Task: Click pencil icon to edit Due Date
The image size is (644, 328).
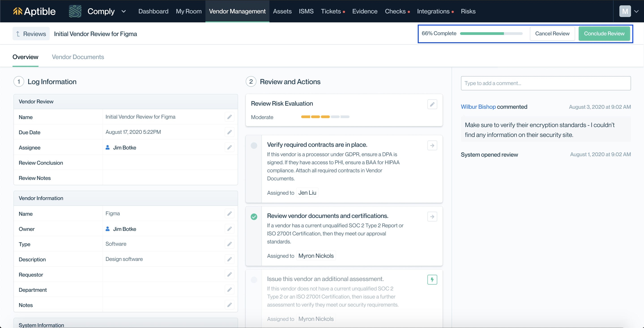Action: [229, 132]
